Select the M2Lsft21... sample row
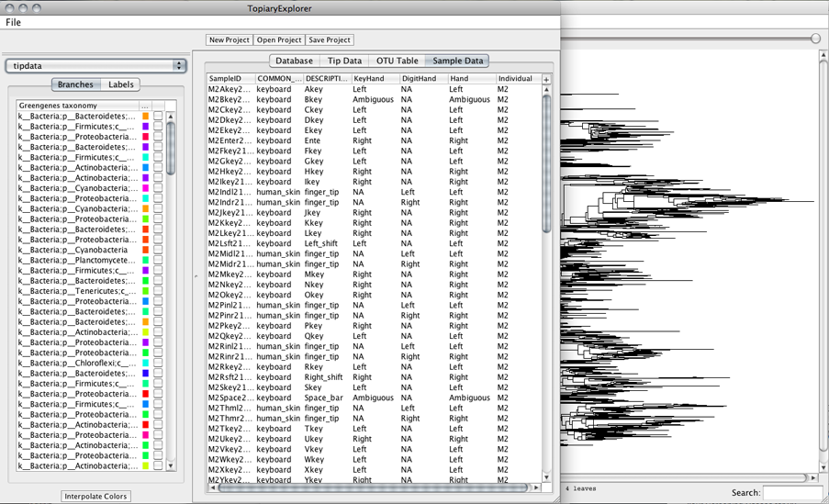 click(375, 243)
